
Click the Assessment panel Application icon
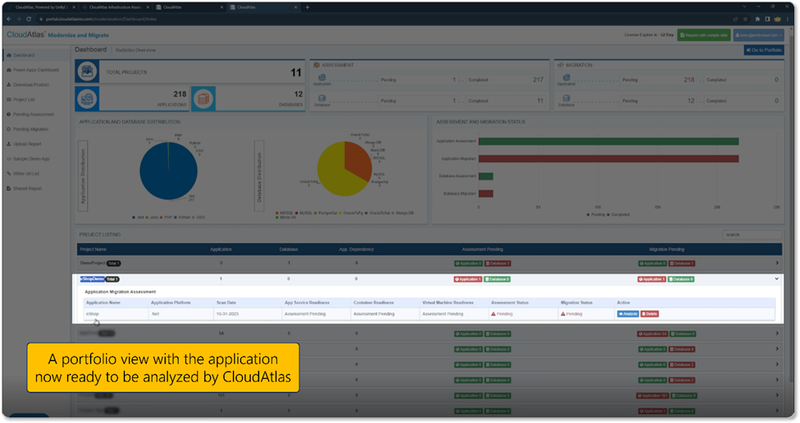[x=322, y=78]
